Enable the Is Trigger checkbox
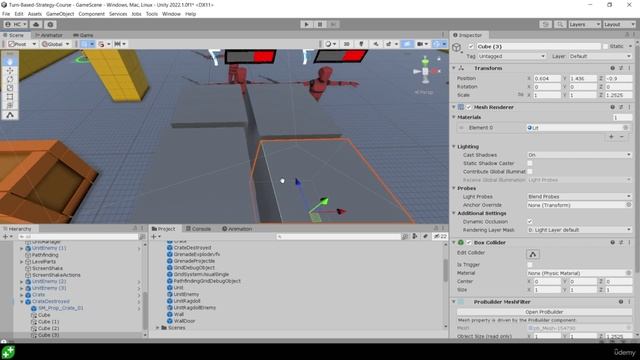Viewport: 640px width, 360px height. click(530, 265)
